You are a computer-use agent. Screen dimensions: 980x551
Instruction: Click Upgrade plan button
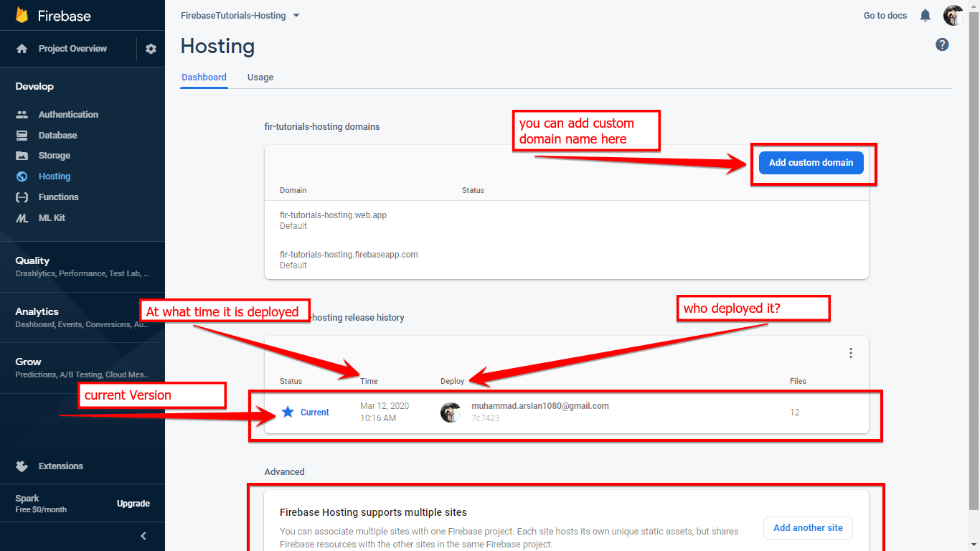[x=133, y=504]
